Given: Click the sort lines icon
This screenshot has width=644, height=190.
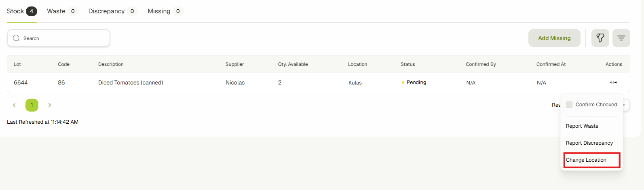Looking at the screenshot, I should coord(621,38).
